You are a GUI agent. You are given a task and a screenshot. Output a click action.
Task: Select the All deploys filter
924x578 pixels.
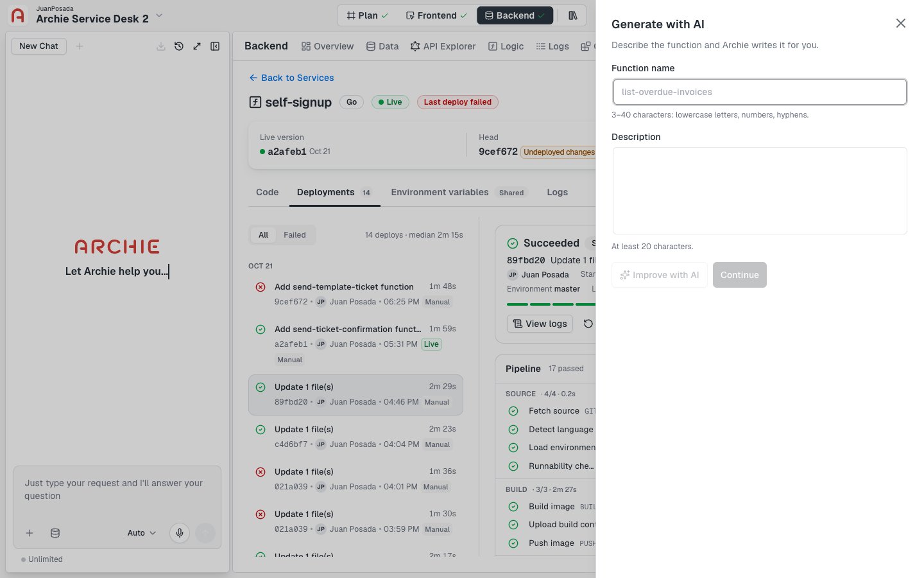(263, 235)
